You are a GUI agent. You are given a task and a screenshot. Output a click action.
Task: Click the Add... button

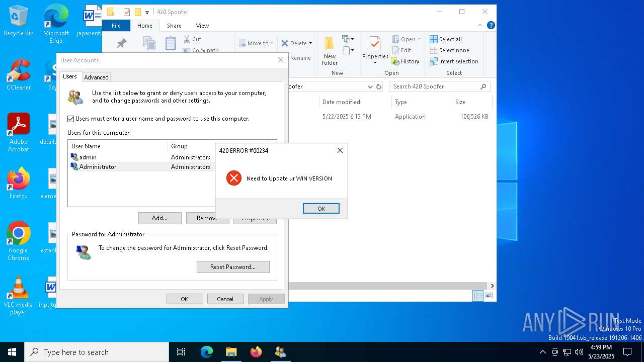[x=160, y=218]
